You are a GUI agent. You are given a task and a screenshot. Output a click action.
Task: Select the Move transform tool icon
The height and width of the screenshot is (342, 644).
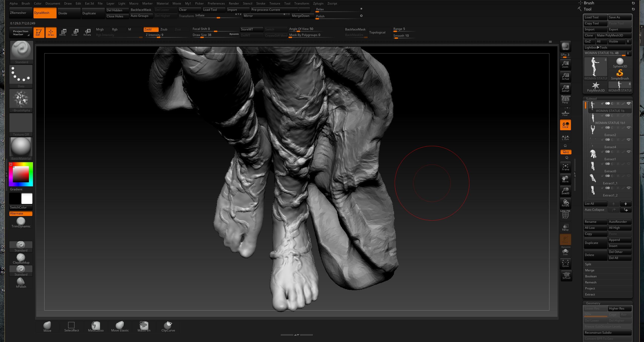coord(63,32)
